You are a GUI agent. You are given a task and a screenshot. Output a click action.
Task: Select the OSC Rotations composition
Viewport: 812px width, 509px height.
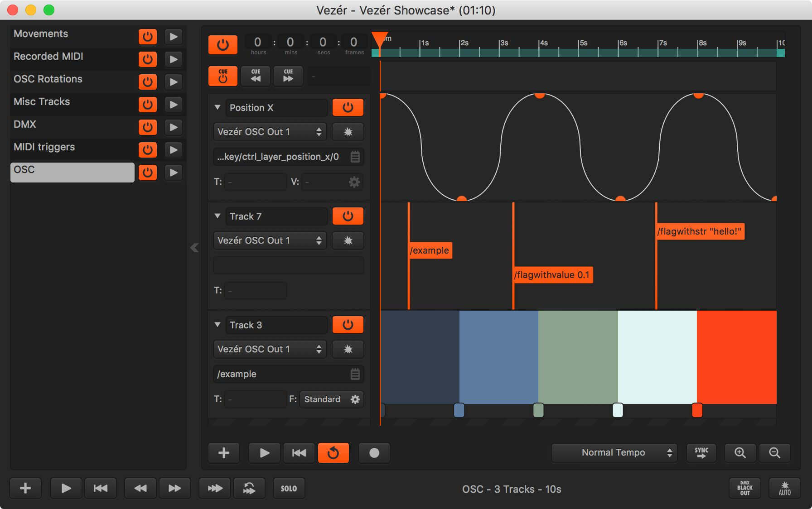point(72,82)
